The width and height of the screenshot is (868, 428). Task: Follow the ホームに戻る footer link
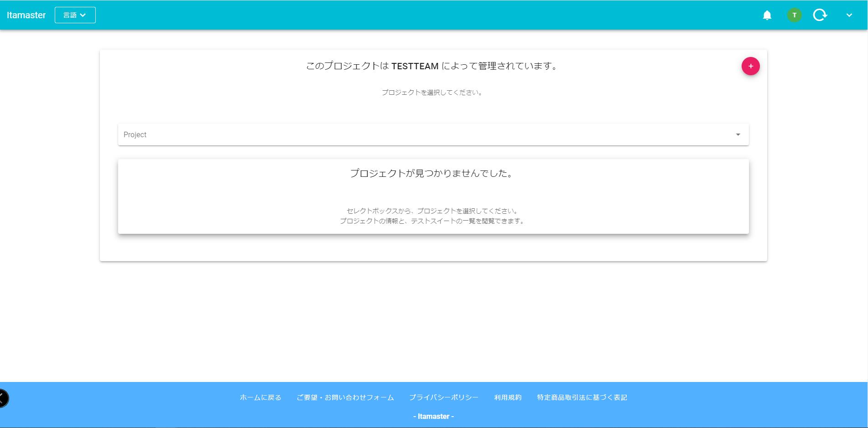[x=260, y=397]
